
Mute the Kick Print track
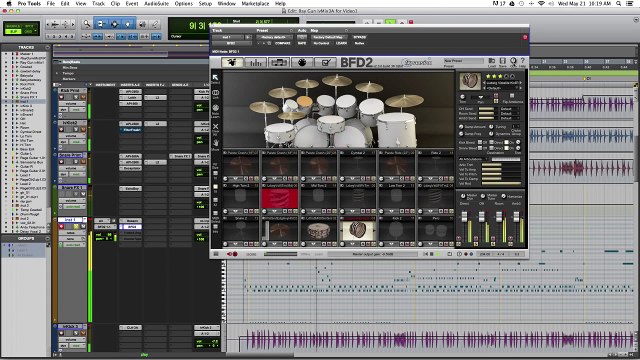pyautogui.click(x=83, y=97)
